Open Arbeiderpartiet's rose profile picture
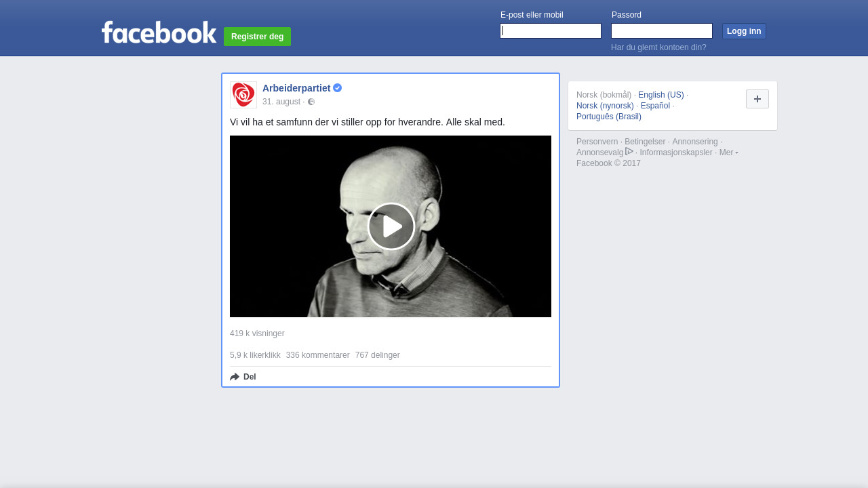 243,95
